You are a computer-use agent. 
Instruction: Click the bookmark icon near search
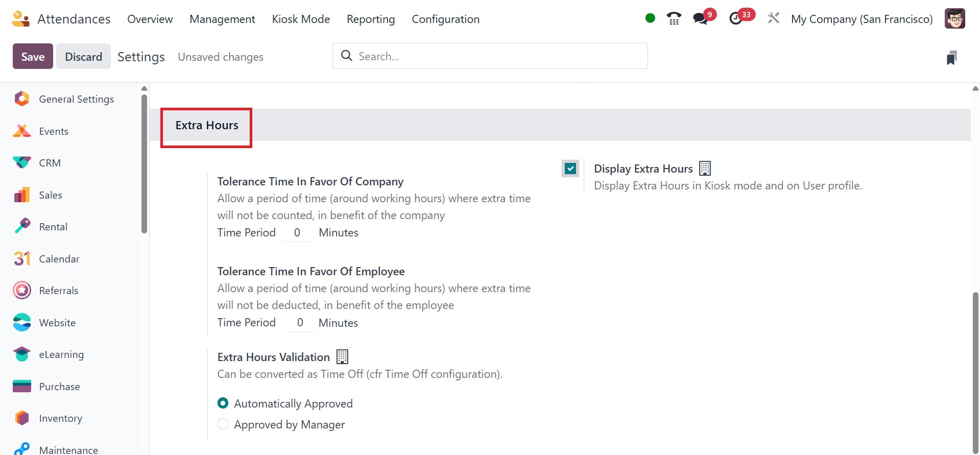[951, 57]
